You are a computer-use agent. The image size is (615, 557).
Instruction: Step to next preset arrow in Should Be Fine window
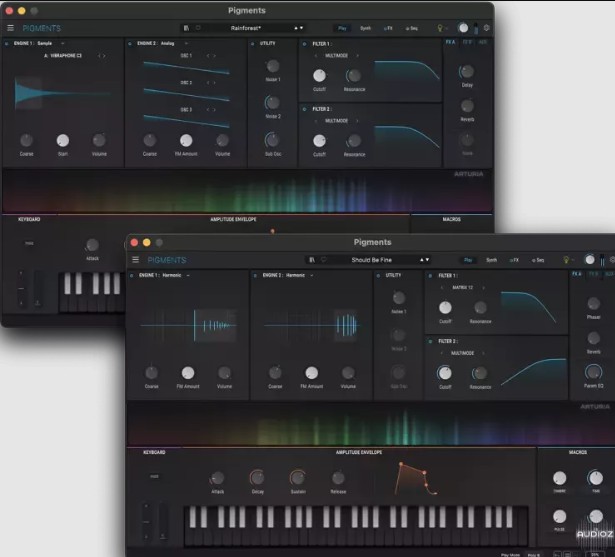pyautogui.click(x=427, y=260)
